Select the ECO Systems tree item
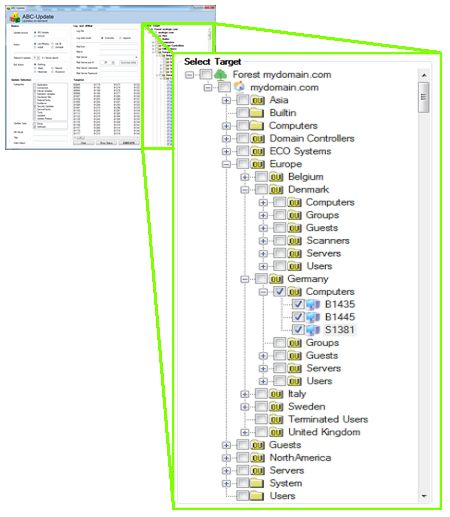The height and width of the screenshot is (517, 450). point(300,151)
